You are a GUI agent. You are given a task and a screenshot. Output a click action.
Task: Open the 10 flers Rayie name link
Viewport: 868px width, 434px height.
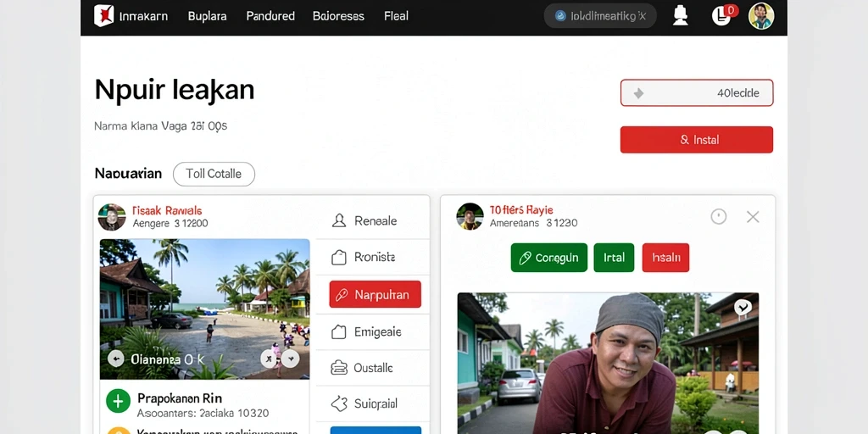pyautogui.click(x=521, y=210)
